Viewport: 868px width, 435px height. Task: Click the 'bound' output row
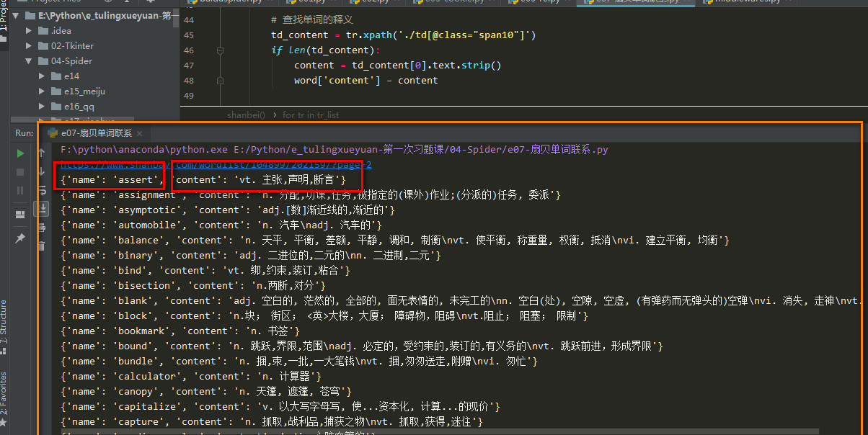click(362, 346)
